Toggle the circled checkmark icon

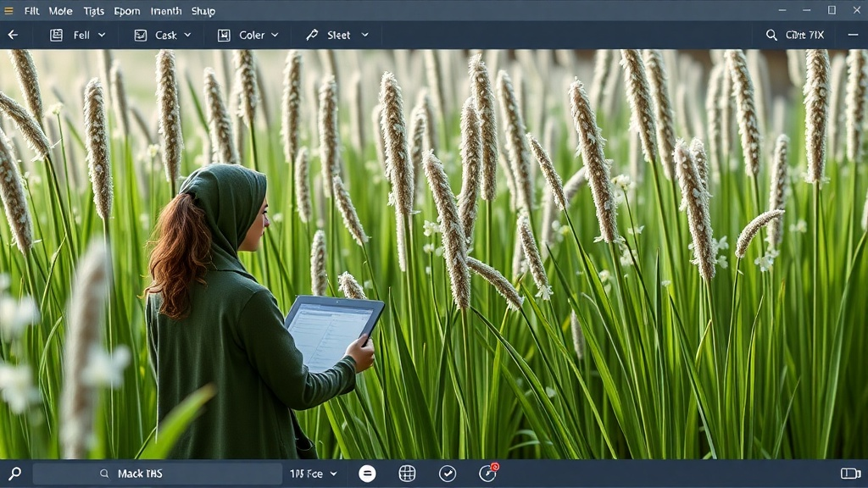(448, 474)
